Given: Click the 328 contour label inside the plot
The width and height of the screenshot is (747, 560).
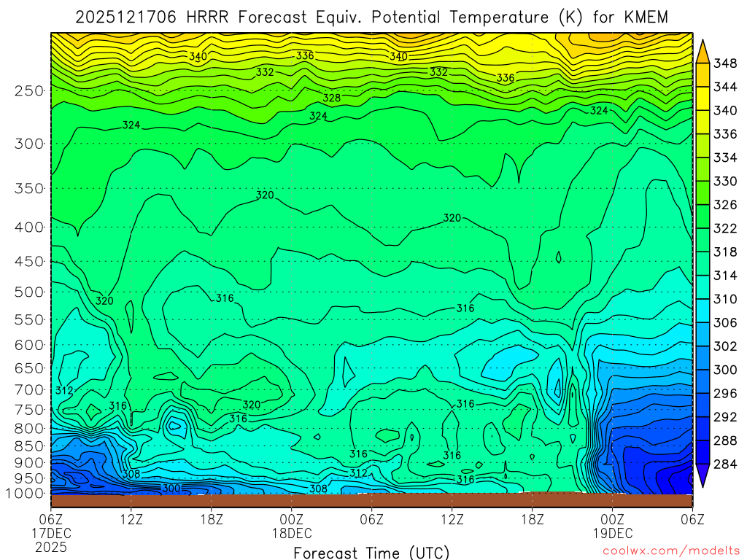Looking at the screenshot, I should [332, 98].
